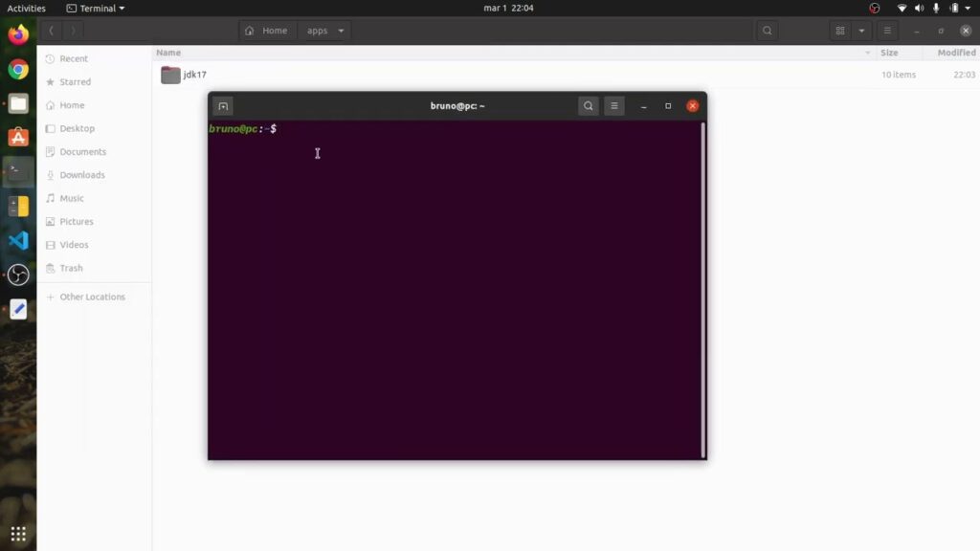The height and width of the screenshot is (551, 980).
Task: Open the OBS tray indicator
Action: 875,8
